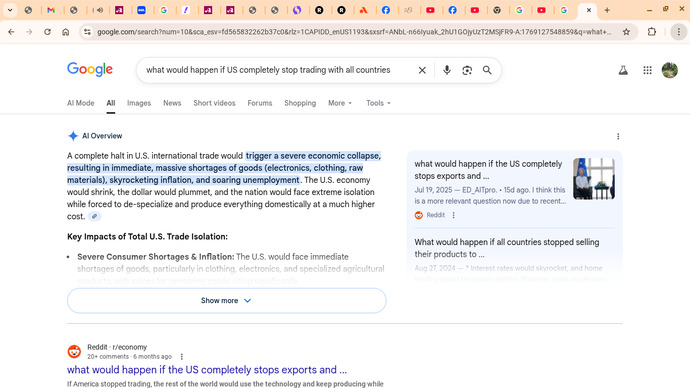The image size is (690, 388).
Task: Open the browser extensions puzzle icon
Action: coord(652,32)
